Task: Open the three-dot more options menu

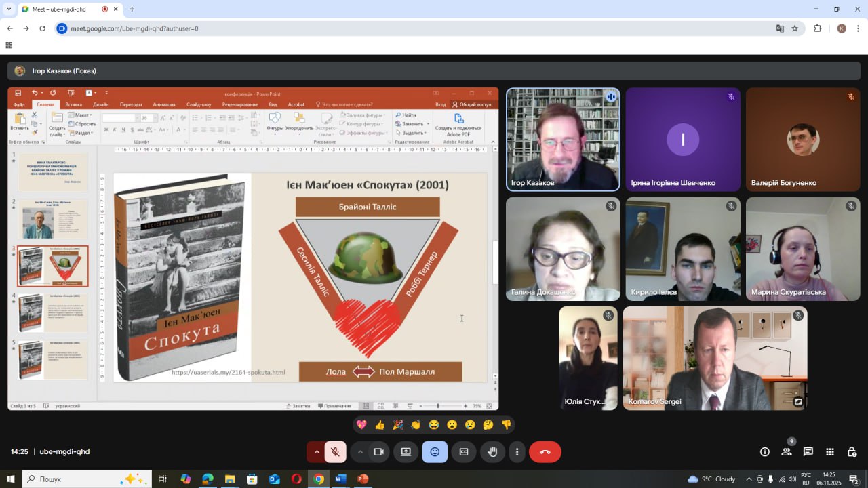Action: point(517,452)
